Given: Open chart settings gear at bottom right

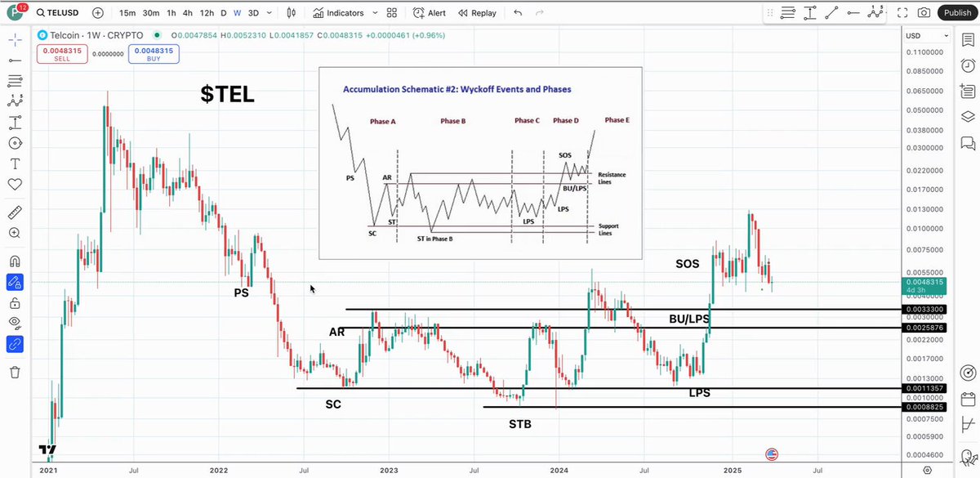Looking at the screenshot, I should (x=927, y=470).
